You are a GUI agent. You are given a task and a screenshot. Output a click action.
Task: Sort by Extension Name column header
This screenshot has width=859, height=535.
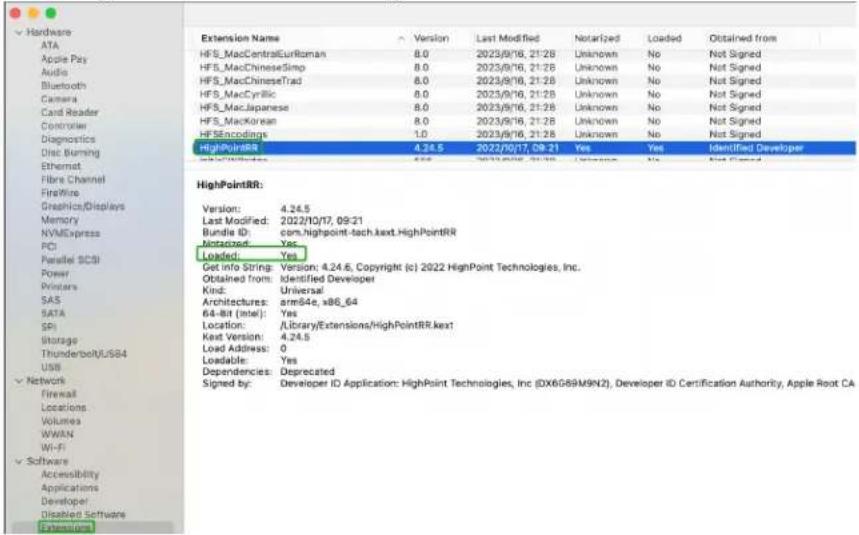click(240, 38)
